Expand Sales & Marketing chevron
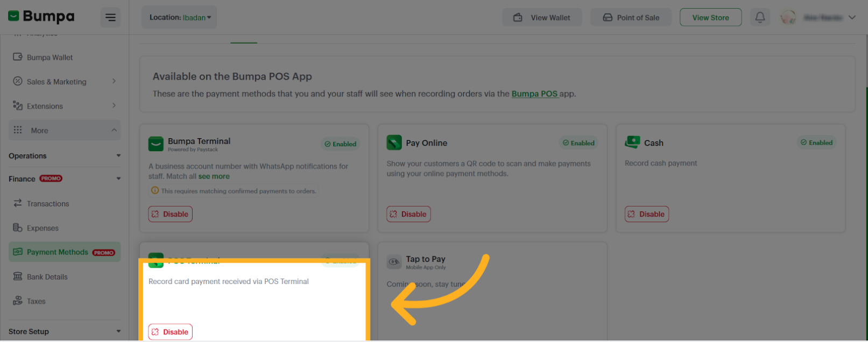This screenshot has width=868, height=342. coord(114,81)
